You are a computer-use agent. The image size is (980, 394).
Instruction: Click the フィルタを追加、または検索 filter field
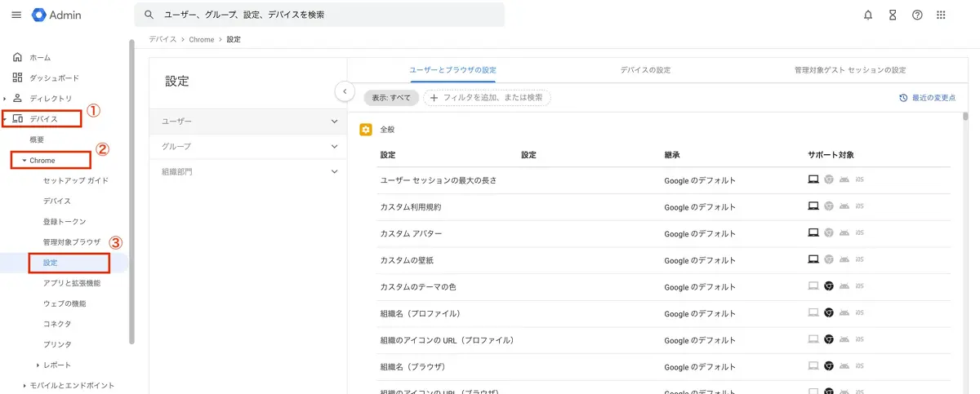(x=487, y=98)
